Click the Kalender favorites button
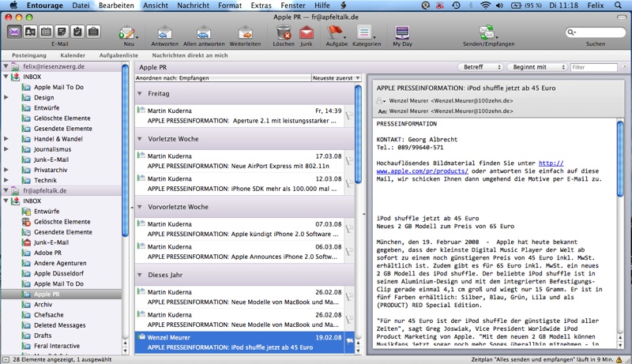Screen dimensions: 632x364 click(73, 55)
